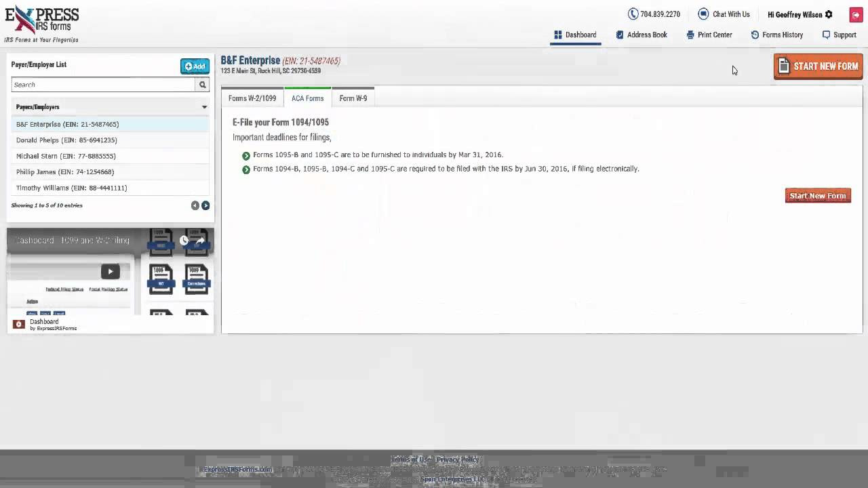The image size is (868, 488).
Task: Select Timothy Williams (EIN: 88-4441111) row
Action: [110, 188]
